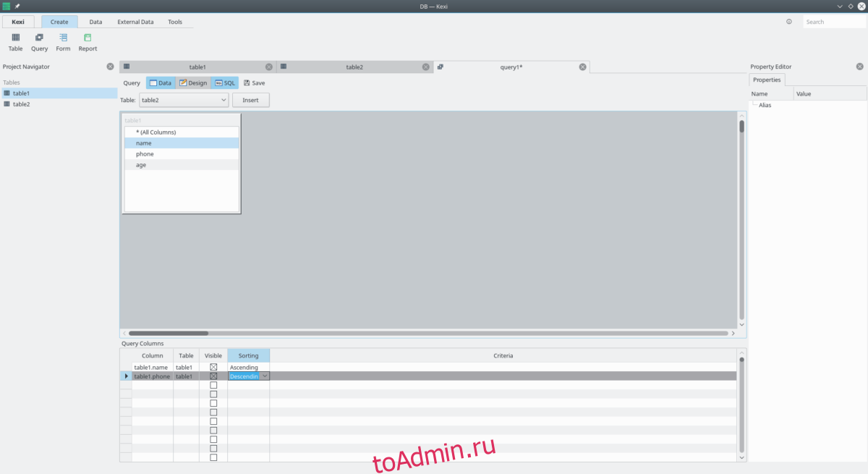This screenshot has height=474, width=868.
Task: Click the vertical scrollbar of the design area
Action: point(741,220)
